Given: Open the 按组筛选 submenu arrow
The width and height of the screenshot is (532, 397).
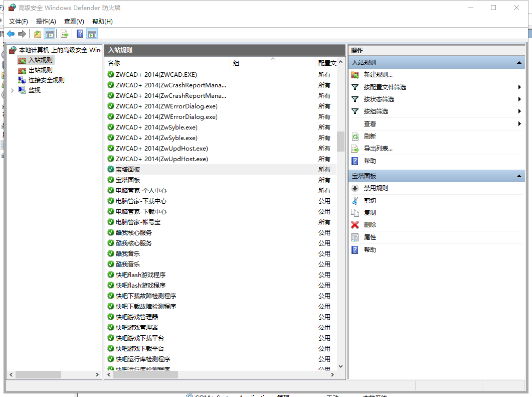Looking at the screenshot, I should (519, 111).
